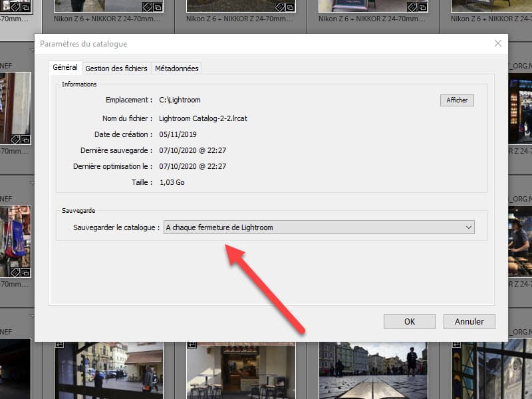
Task: Click the metadata arrow badge on the café thumbnail
Action: tap(192, 344)
